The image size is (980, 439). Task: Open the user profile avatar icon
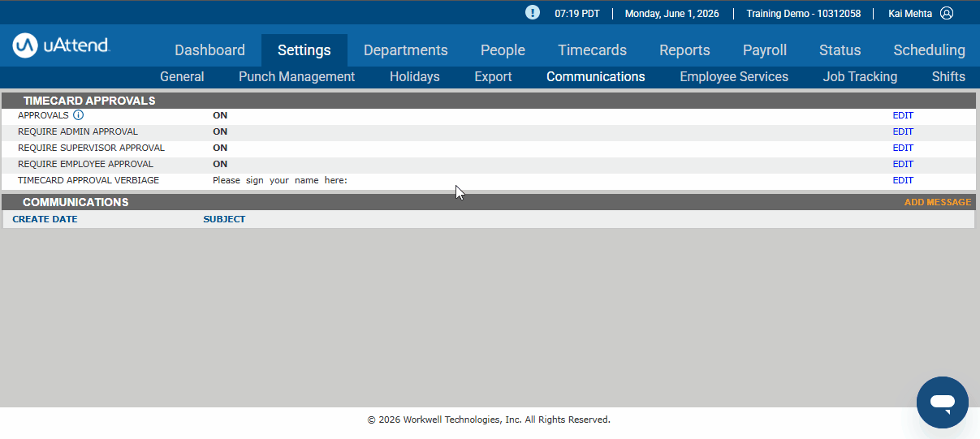click(947, 13)
